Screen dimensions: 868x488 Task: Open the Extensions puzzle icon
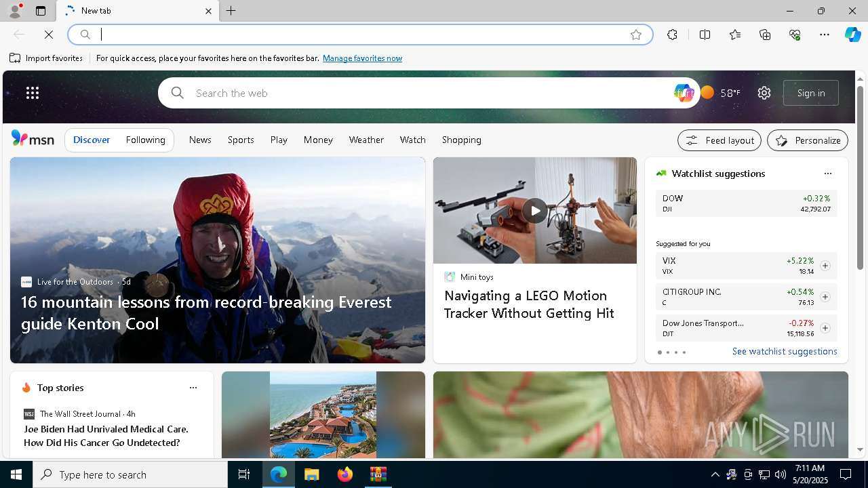click(x=672, y=35)
